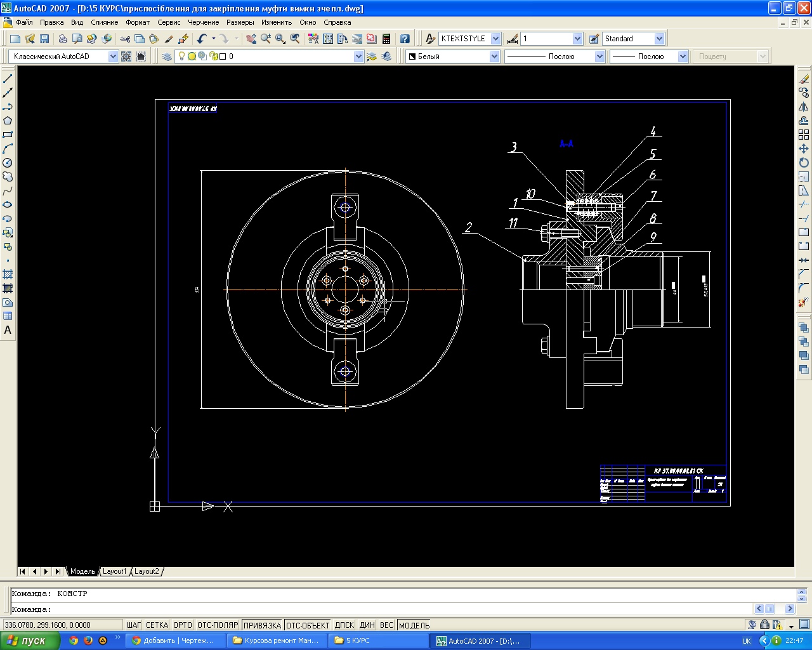The width and height of the screenshot is (812, 650).
Task: Open Help question mark icon
Action: (405, 39)
